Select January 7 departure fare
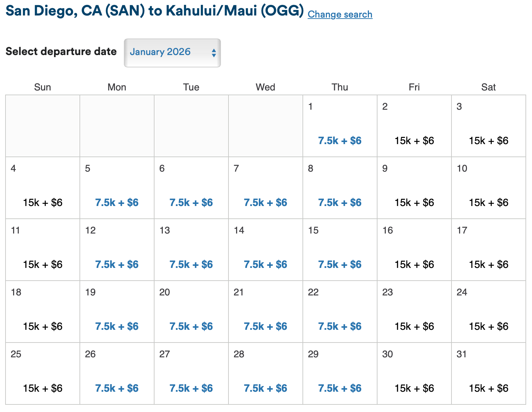Viewport: 532px width, 412px height. coord(265,203)
